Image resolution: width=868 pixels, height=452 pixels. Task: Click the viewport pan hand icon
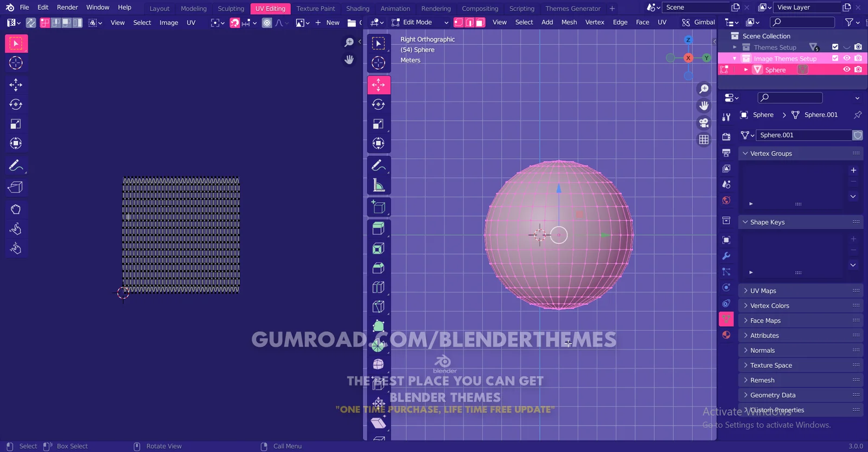click(x=704, y=106)
